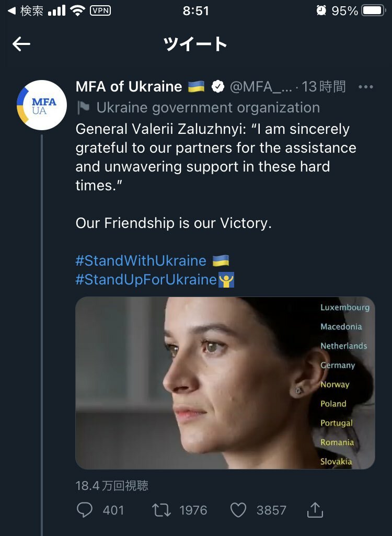Tap the share upload icon
392x536 pixels.
coord(315,510)
